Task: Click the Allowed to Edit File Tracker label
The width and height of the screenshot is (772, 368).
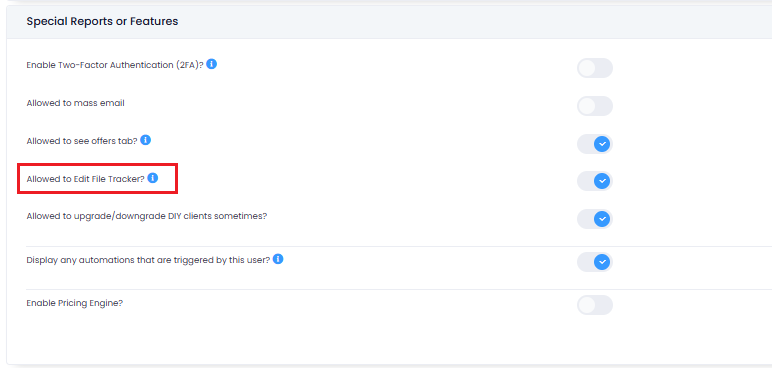Action: (86, 179)
